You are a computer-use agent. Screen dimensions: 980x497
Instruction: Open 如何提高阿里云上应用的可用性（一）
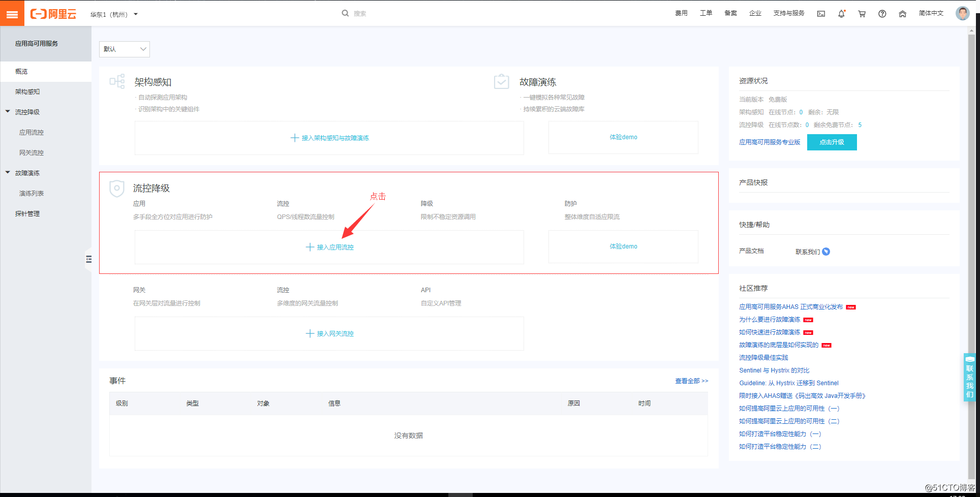789,409
